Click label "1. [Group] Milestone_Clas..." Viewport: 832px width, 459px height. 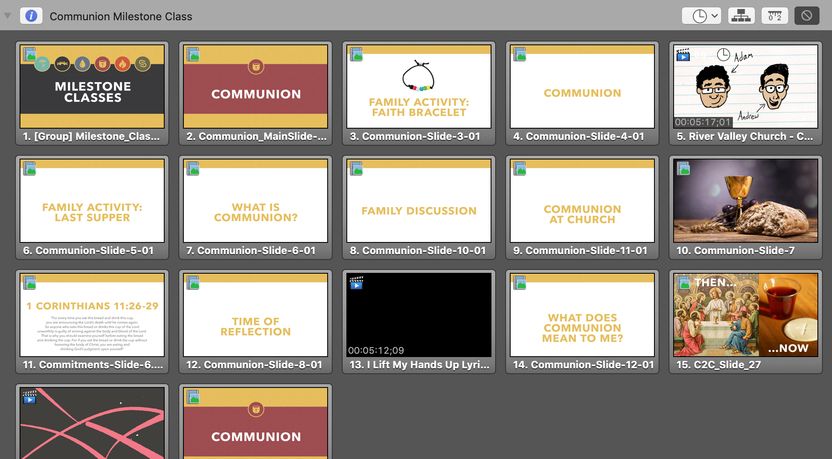91,136
